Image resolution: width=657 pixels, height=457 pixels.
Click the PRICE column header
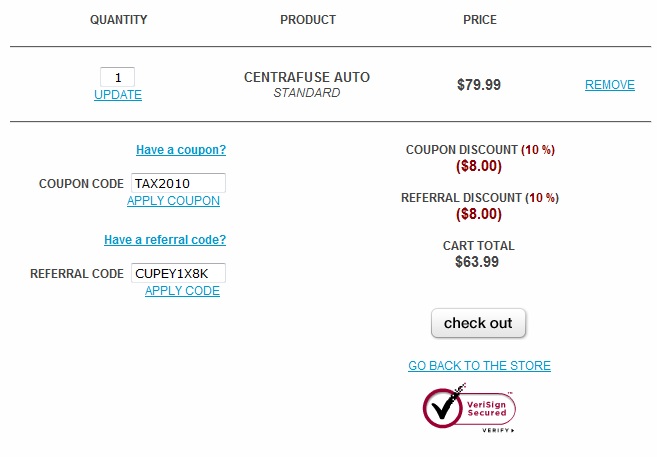coord(480,20)
